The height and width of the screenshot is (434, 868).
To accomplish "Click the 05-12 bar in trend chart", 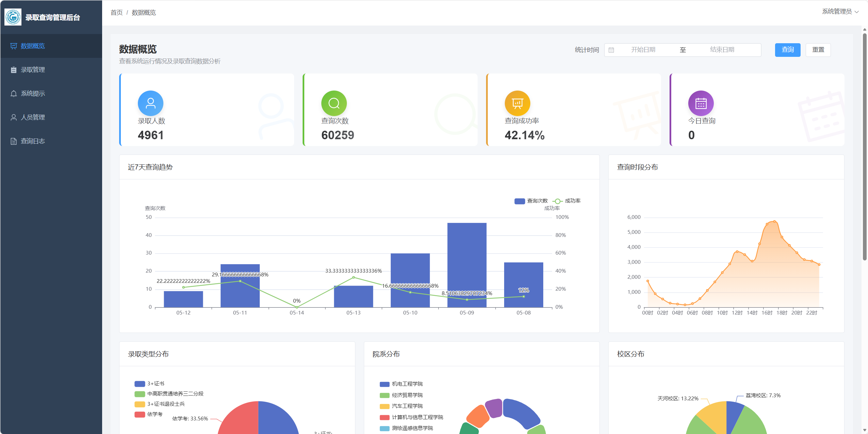I will click(183, 299).
